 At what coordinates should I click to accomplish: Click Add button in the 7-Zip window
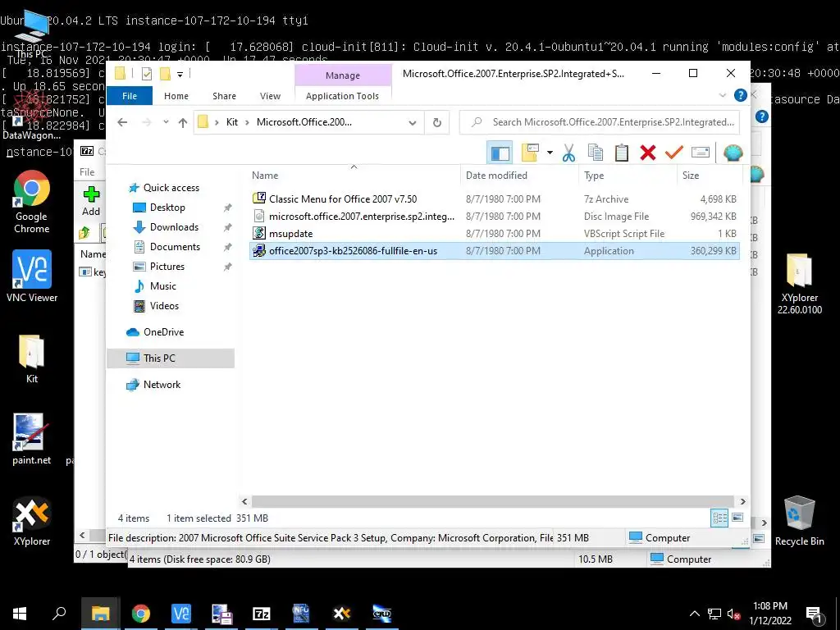[x=91, y=201]
